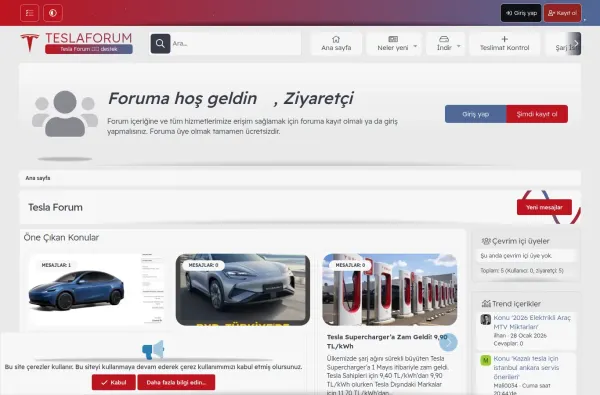The image size is (600, 395).
Task: Click the Öne Çıkan Konular heading
Action: point(61,238)
